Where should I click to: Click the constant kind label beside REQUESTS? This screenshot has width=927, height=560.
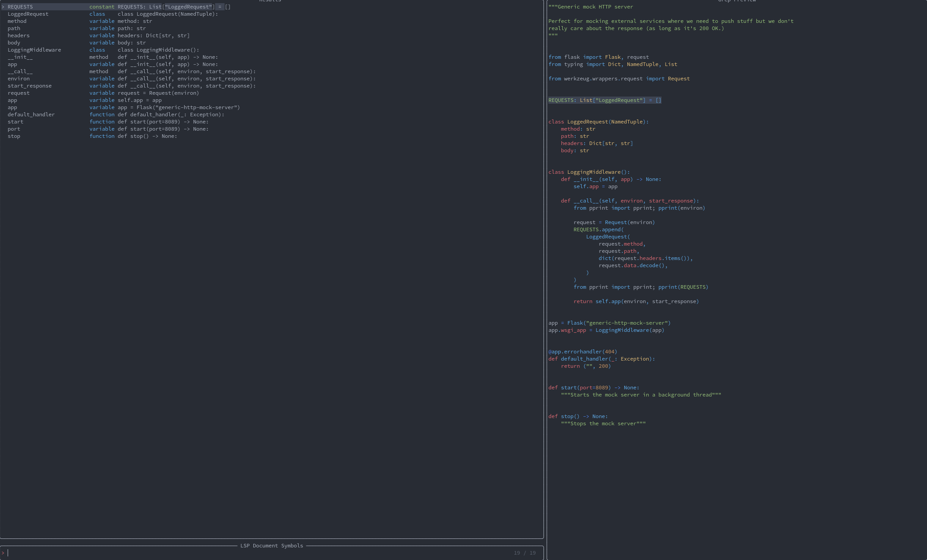(x=102, y=6)
